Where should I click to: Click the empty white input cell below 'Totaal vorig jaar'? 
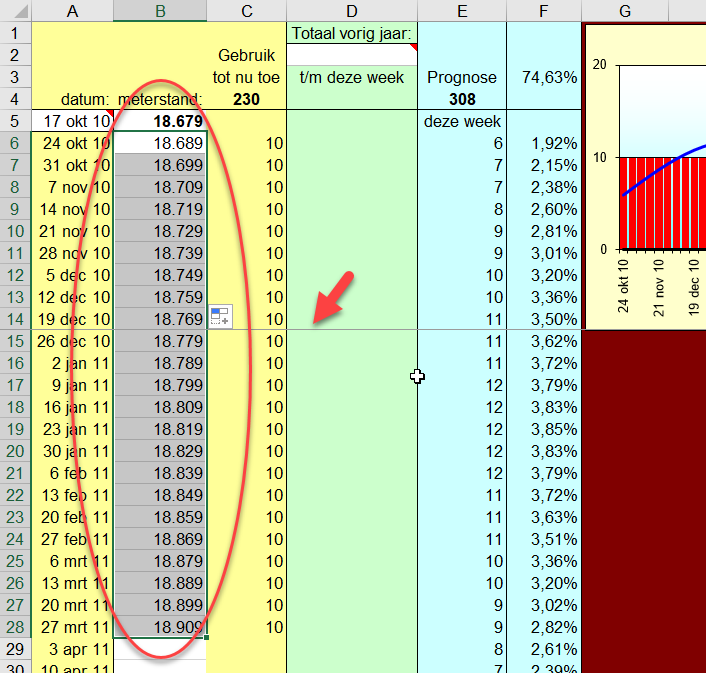point(352,55)
